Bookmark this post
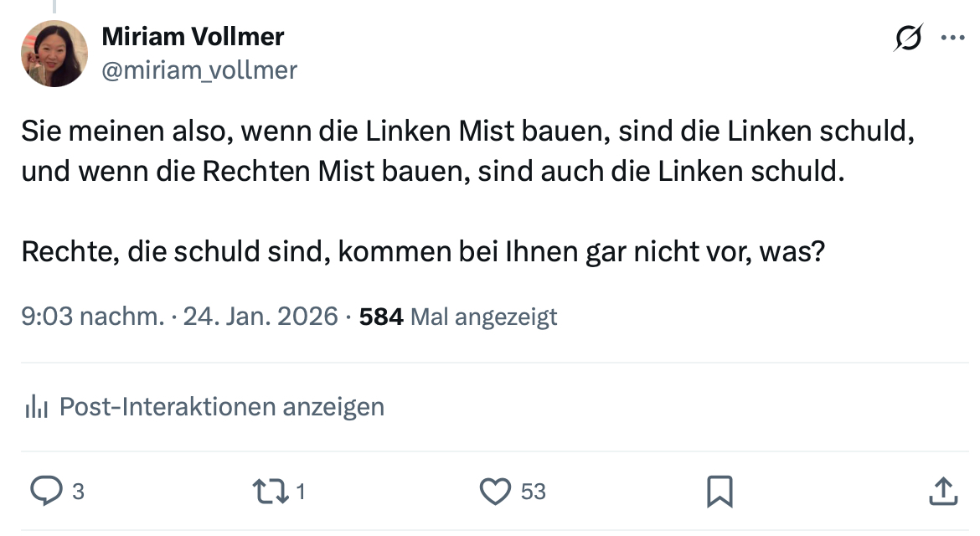The image size is (980, 536). coord(720,492)
